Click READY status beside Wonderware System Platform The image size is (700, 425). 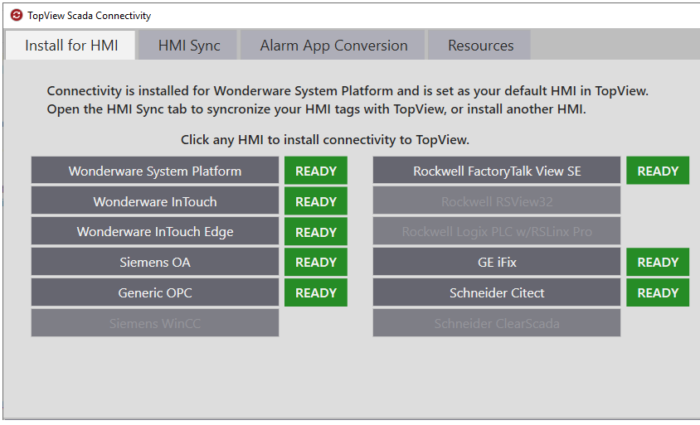[x=316, y=171]
